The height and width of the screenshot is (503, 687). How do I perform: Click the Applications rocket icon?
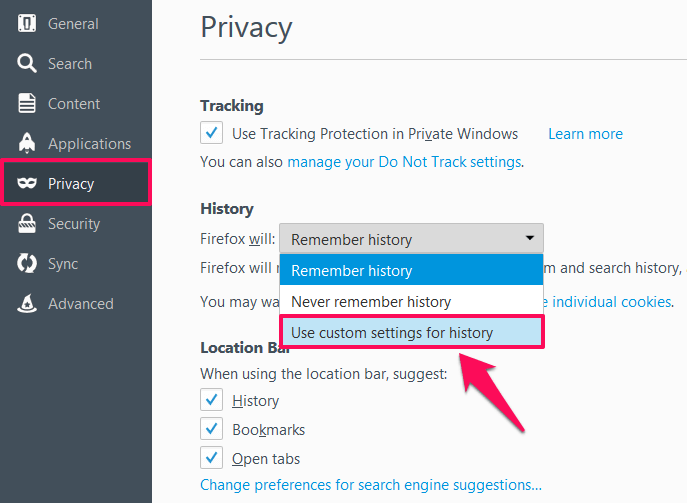[27, 143]
